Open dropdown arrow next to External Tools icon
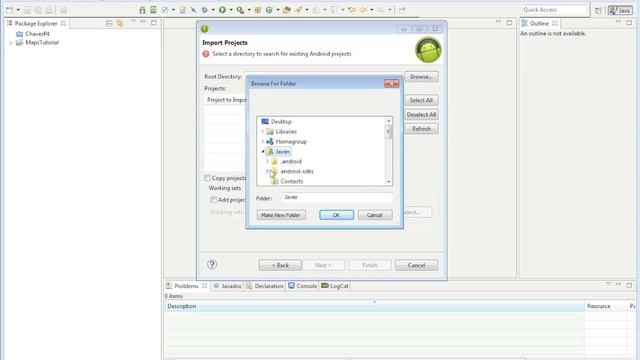640x360 pixels. pyautogui.click(x=249, y=10)
